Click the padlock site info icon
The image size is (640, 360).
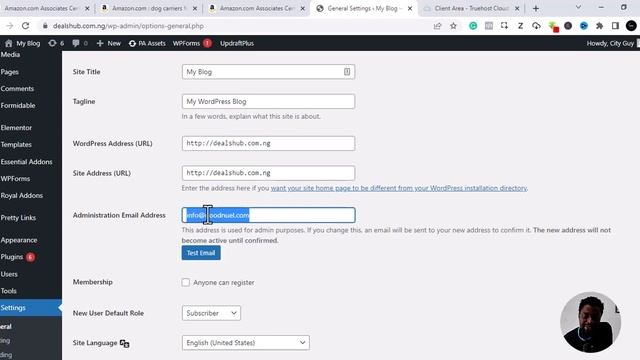45,26
